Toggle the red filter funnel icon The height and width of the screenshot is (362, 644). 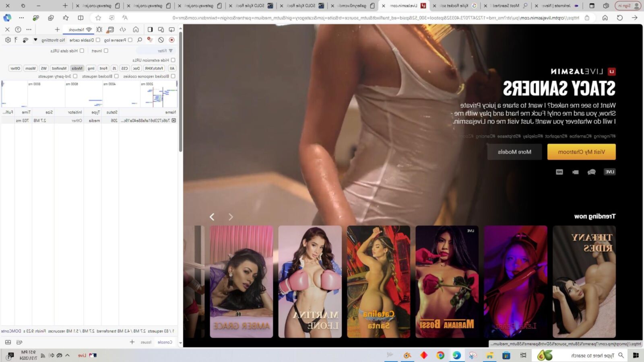click(150, 40)
